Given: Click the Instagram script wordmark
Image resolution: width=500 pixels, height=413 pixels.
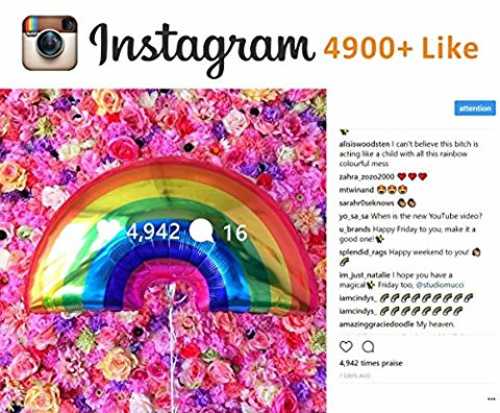Looking at the screenshot, I should [x=202, y=48].
